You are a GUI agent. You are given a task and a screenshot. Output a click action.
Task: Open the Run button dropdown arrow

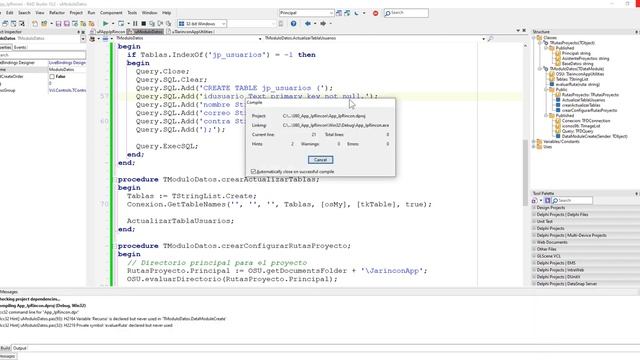click(x=113, y=24)
